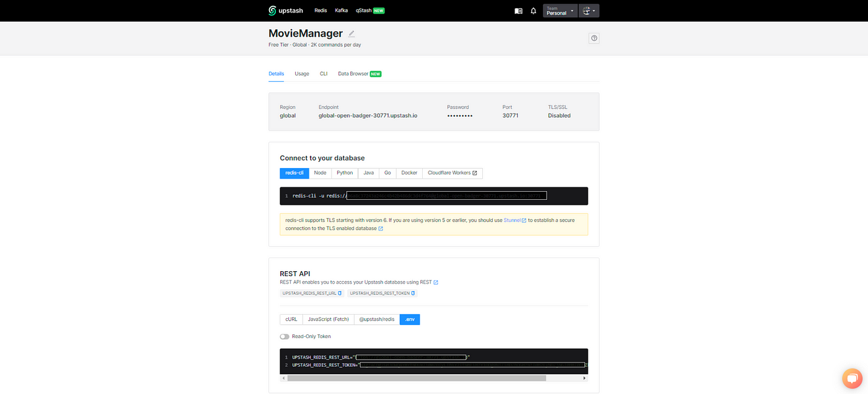This screenshot has height=394, width=868.
Task: Open the Data Browser tab
Action: click(360, 74)
